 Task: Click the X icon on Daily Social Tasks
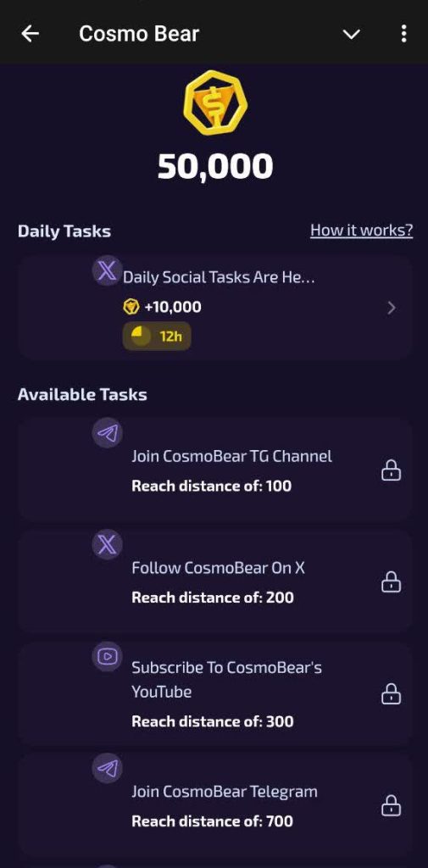point(107,271)
